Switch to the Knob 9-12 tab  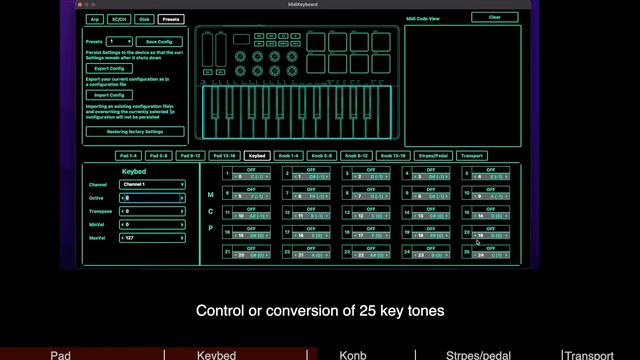click(x=356, y=156)
